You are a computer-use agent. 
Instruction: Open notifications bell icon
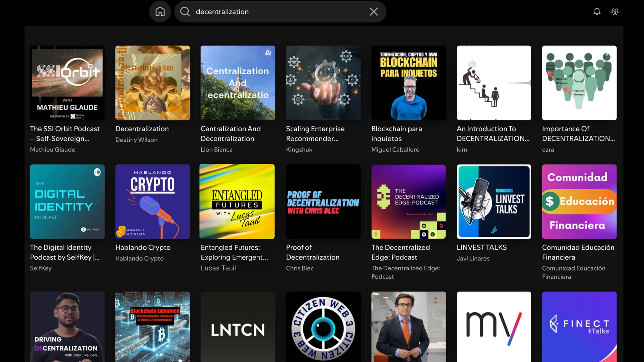coord(597,12)
